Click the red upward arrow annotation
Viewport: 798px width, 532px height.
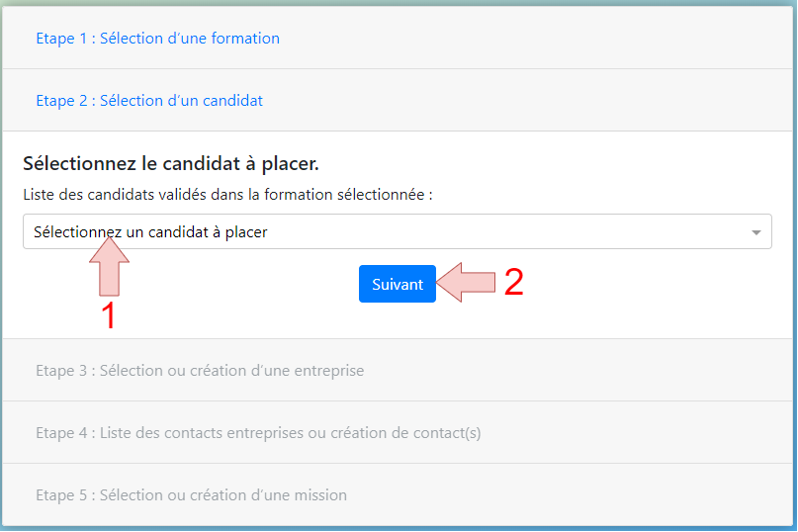point(109,266)
